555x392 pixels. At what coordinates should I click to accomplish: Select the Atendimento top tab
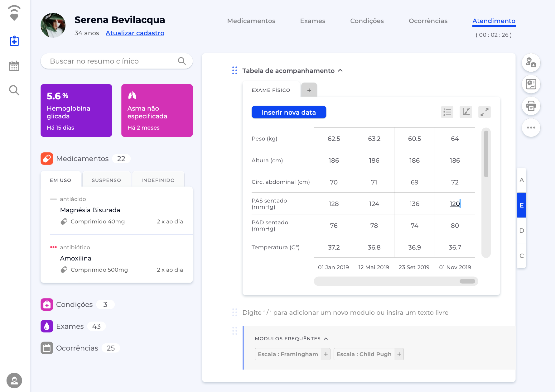click(494, 21)
